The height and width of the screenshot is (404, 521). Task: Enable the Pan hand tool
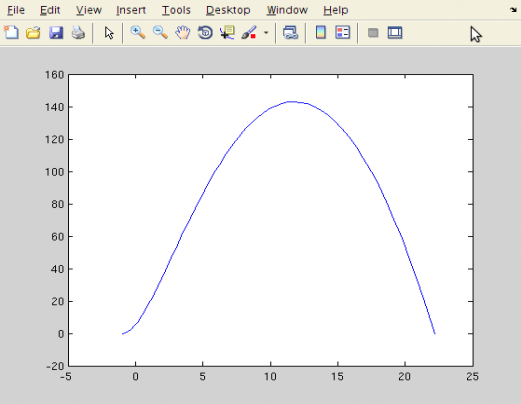pos(183,33)
